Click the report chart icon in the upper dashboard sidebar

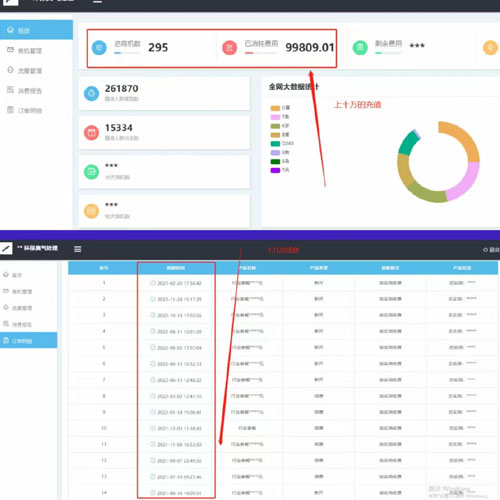(10, 90)
